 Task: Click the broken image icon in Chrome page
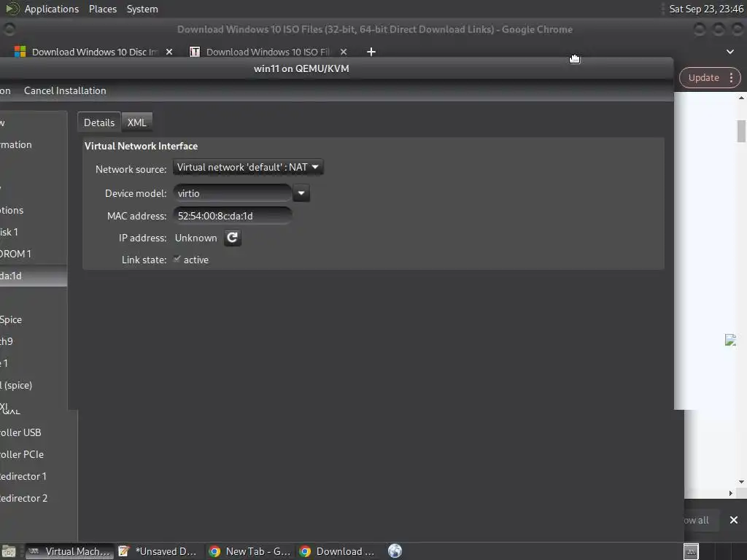[x=730, y=340]
